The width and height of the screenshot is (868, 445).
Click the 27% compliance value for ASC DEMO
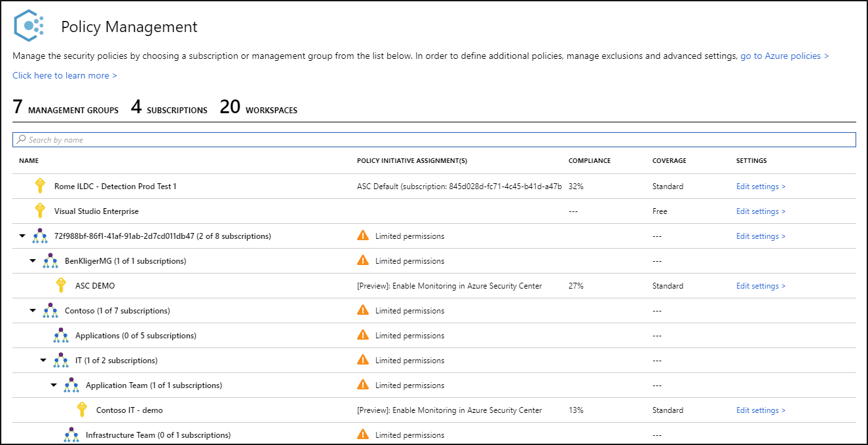click(x=576, y=286)
